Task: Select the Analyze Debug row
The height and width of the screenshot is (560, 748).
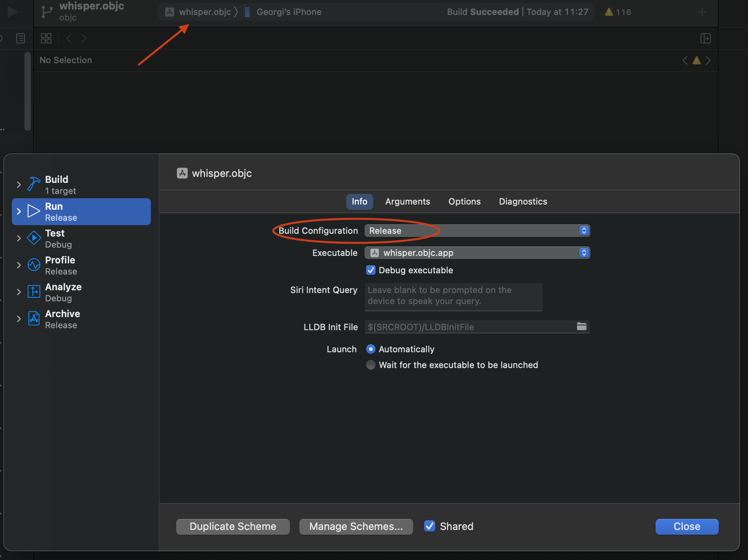Action: 81,292
